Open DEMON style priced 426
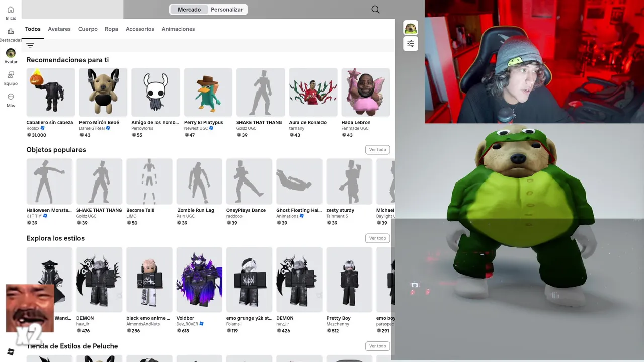Image resolution: width=644 pixels, height=362 pixels. tap(299, 280)
